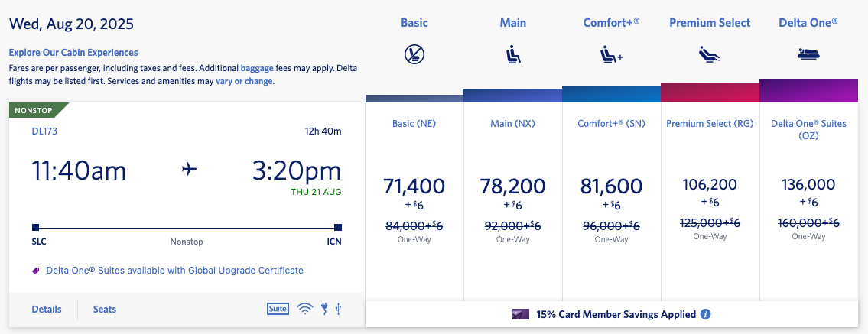The width and height of the screenshot is (868, 334).
Task: Click the 11:40am departure time
Action: coord(79,171)
